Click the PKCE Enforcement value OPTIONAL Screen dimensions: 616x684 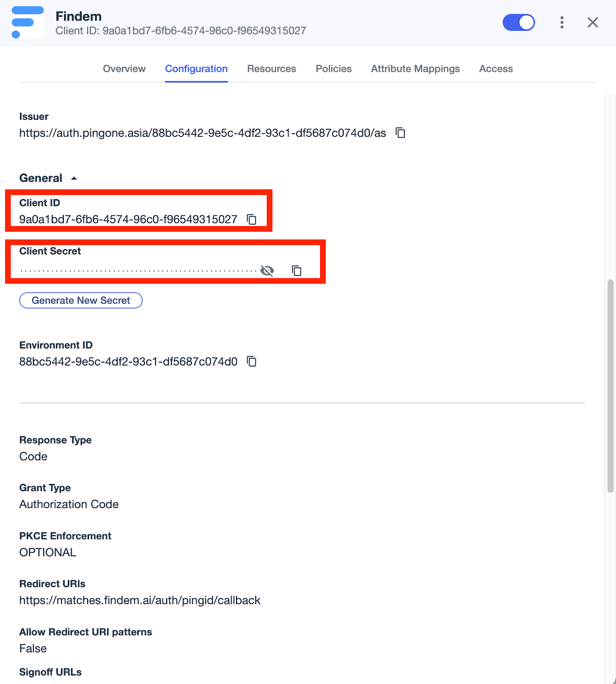pos(48,552)
